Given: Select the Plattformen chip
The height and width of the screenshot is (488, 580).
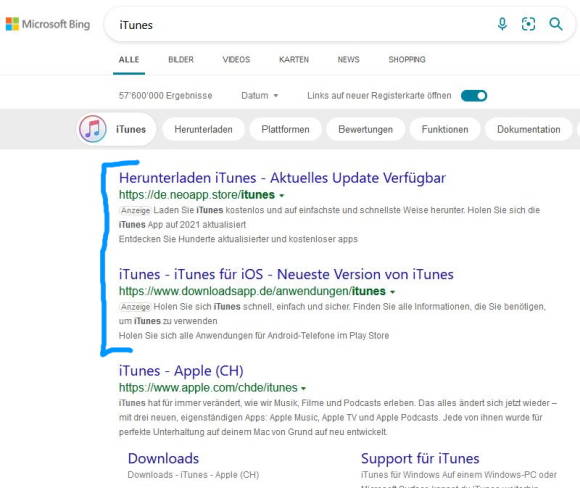Looking at the screenshot, I should [x=285, y=129].
